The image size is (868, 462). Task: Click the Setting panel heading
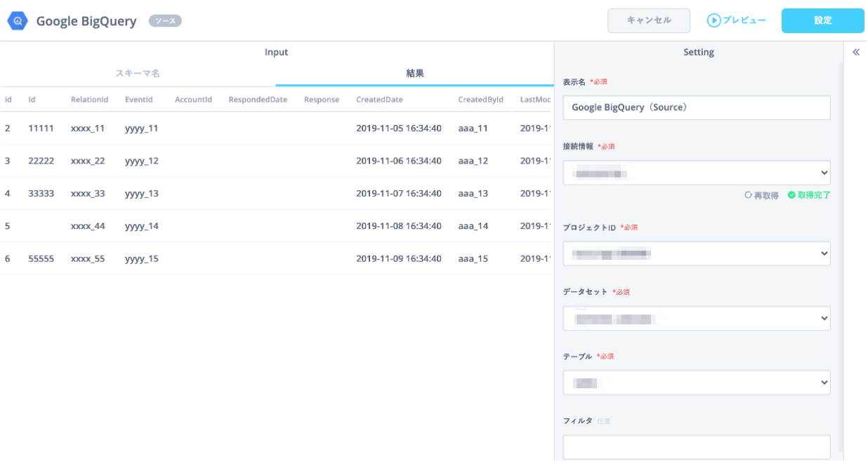(x=699, y=52)
